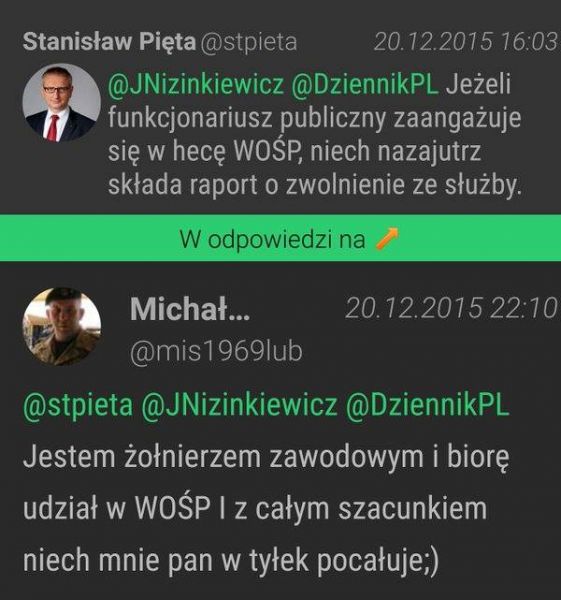Open @JNizinkiewicz mention in reply tweet
The image size is (561, 600).
[x=239, y=405]
